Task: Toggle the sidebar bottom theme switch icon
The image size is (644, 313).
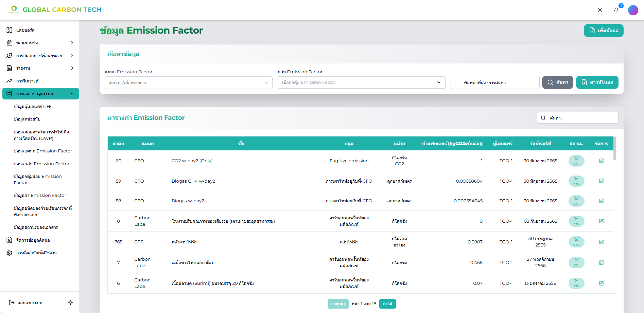Action: [70, 302]
